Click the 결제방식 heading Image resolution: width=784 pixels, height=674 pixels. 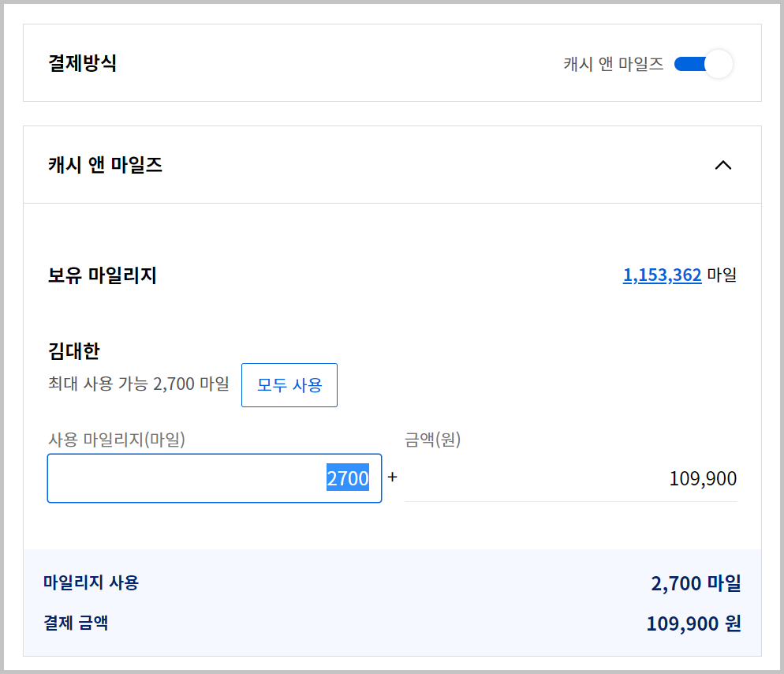pyautogui.click(x=83, y=64)
